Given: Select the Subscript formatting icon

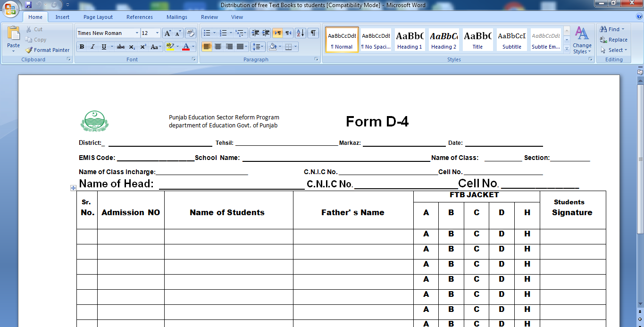Looking at the screenshot, I should 132,46.
